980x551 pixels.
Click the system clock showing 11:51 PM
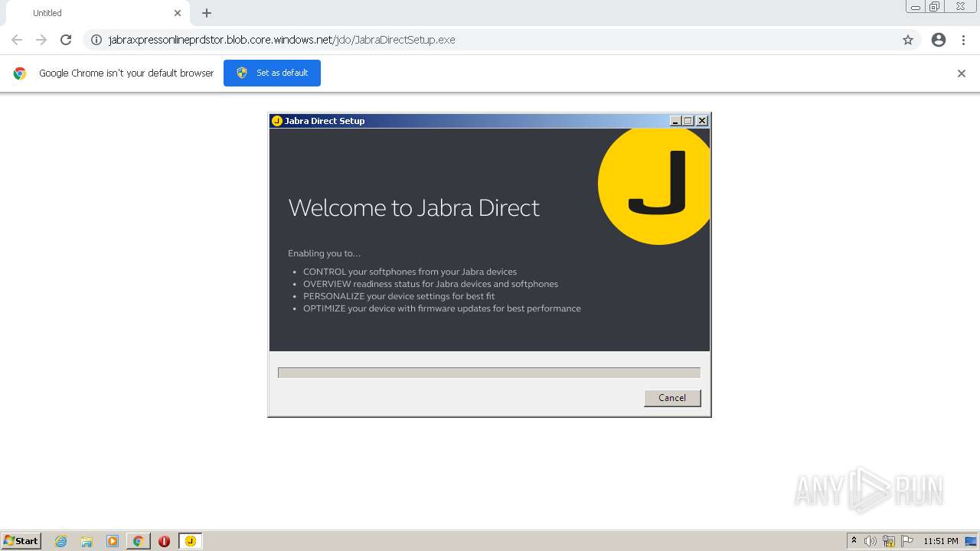941,541
